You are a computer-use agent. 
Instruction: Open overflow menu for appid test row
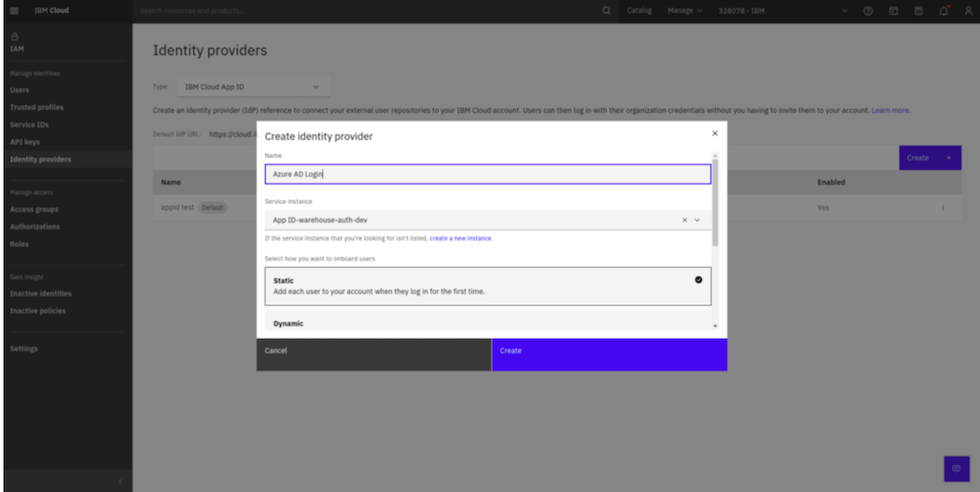pos(943,207)
